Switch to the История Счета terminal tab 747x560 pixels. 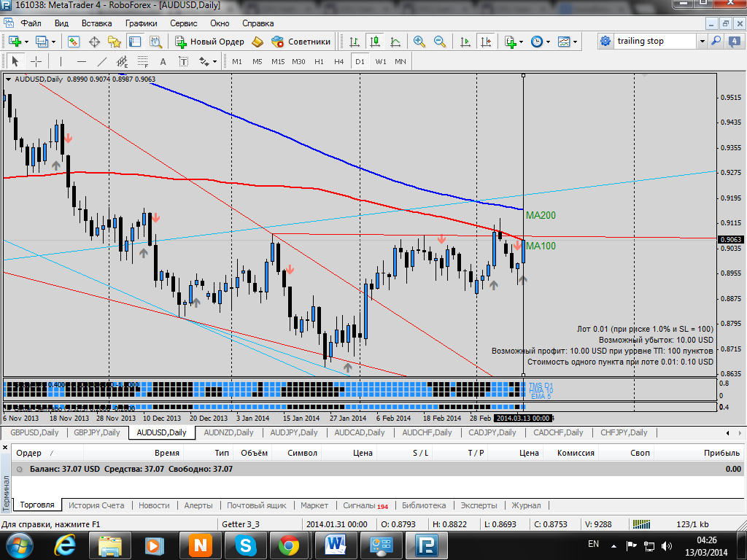click(x=96, y=505)
